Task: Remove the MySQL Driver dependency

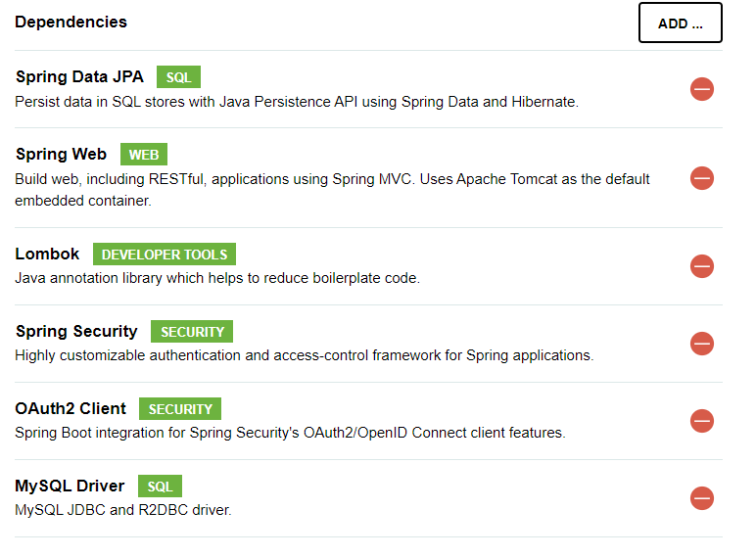Action: [701, 498]
